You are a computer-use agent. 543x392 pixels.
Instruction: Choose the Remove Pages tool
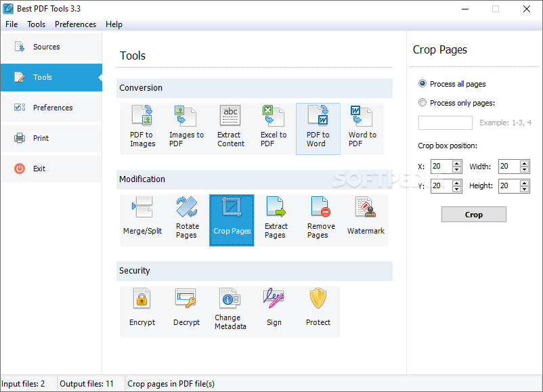321,220
